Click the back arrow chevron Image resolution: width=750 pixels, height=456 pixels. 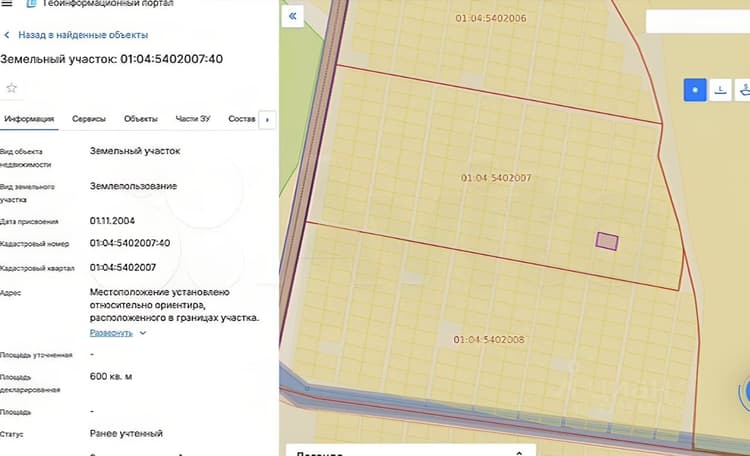[x=7, y=35]
